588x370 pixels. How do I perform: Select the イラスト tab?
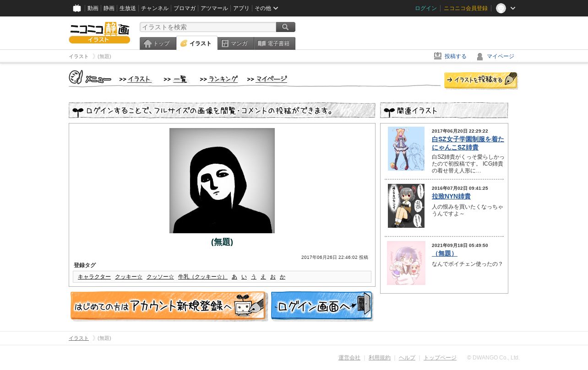(x=197, y=43)
